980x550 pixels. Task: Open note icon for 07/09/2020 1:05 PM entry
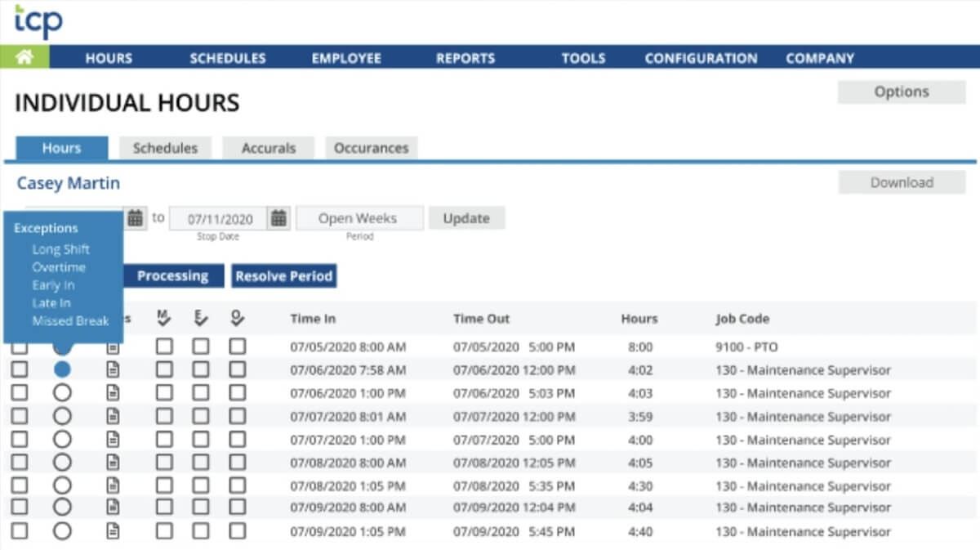pos(113,532)
